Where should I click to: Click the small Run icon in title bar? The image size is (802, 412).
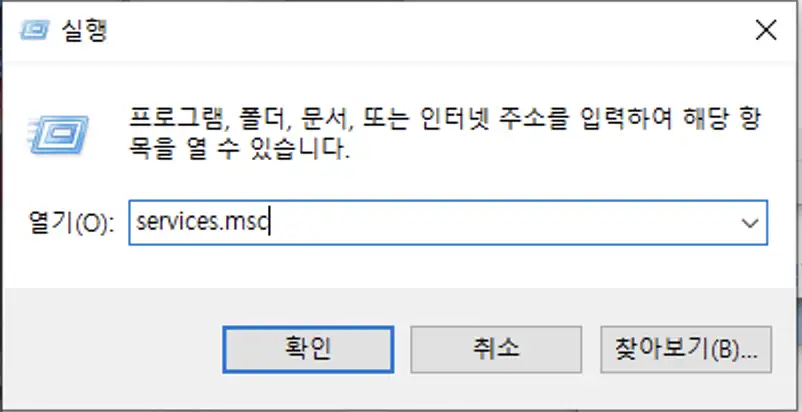(35, 30)
